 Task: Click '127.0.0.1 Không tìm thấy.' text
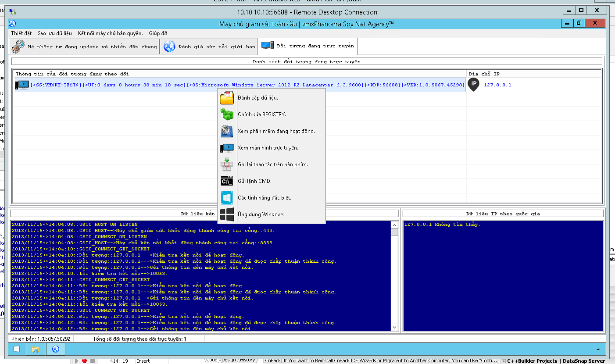[x=442, y=225]
